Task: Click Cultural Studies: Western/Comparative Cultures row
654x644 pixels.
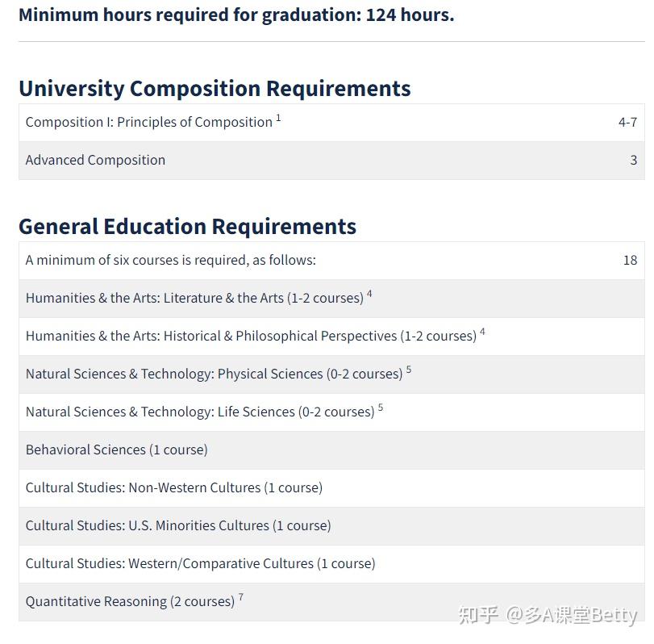Action: click(331, 564)
